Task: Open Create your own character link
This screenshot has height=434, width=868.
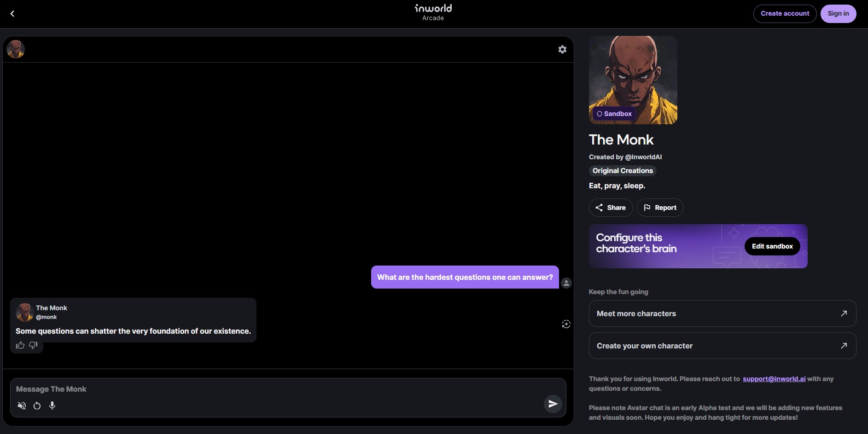Action: [722, 346]
